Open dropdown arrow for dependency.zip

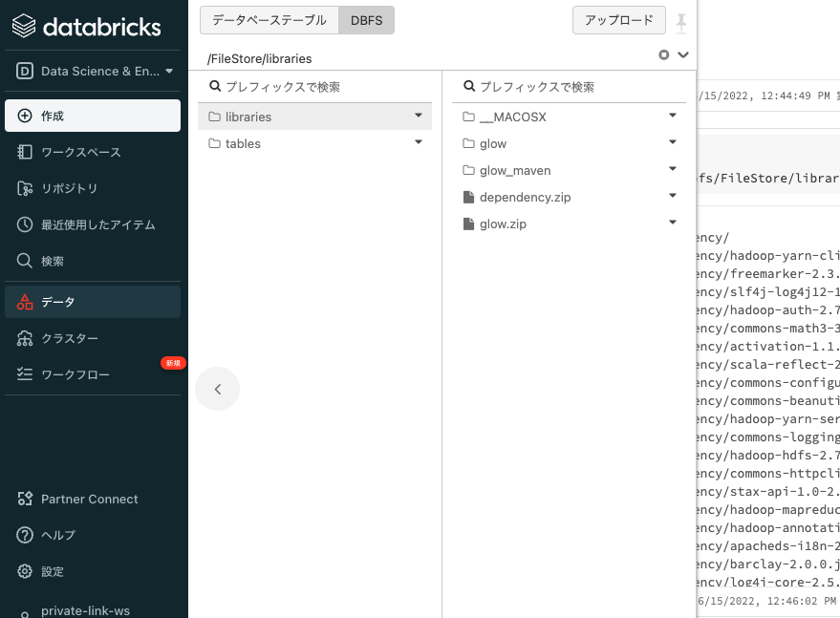click(673, 196)
